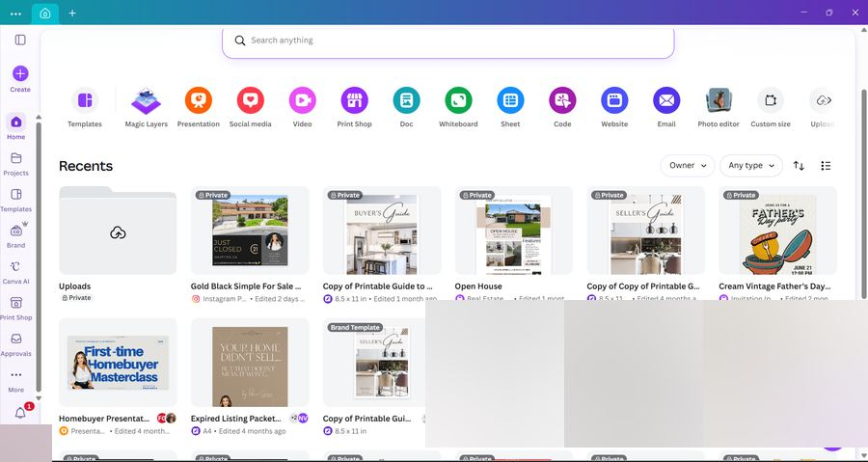Start a new Presentation design
The width and height of the screenshot is (868, 462).
click(x=198, y=100)
